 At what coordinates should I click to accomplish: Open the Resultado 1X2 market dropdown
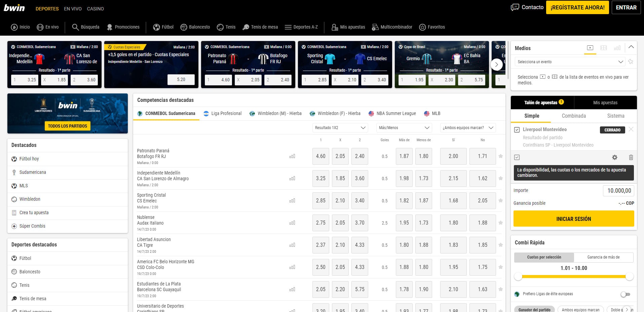pos(340,128)
